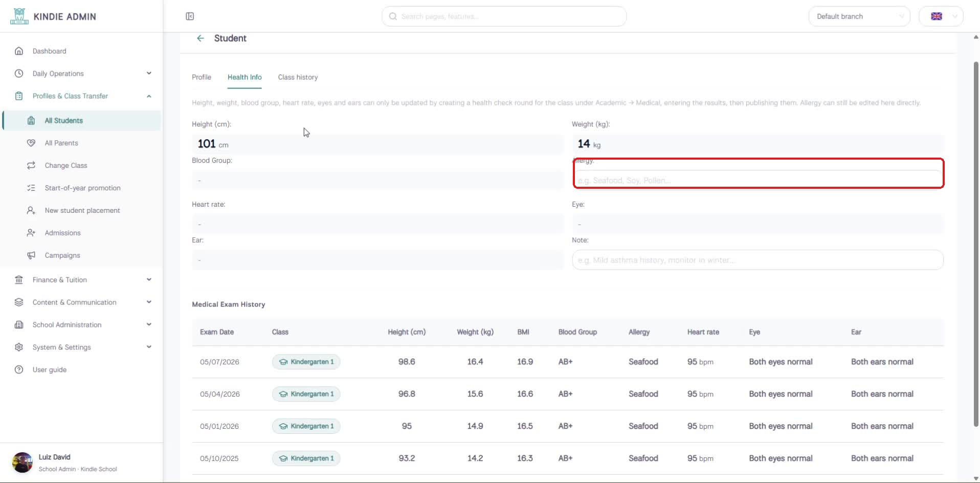Viewport: 980px width, 483px height.
Task: Click the Kindergarten 1 tag for 05/01/2026
Action: coord(306,426)
